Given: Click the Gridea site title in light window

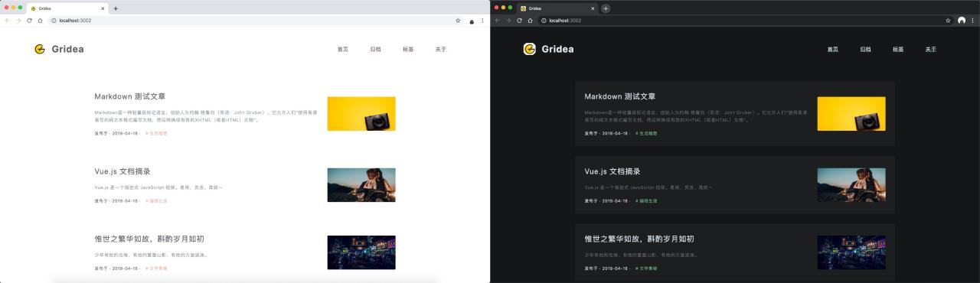Looking at the screenshot, I should click(x=68, y=49).
